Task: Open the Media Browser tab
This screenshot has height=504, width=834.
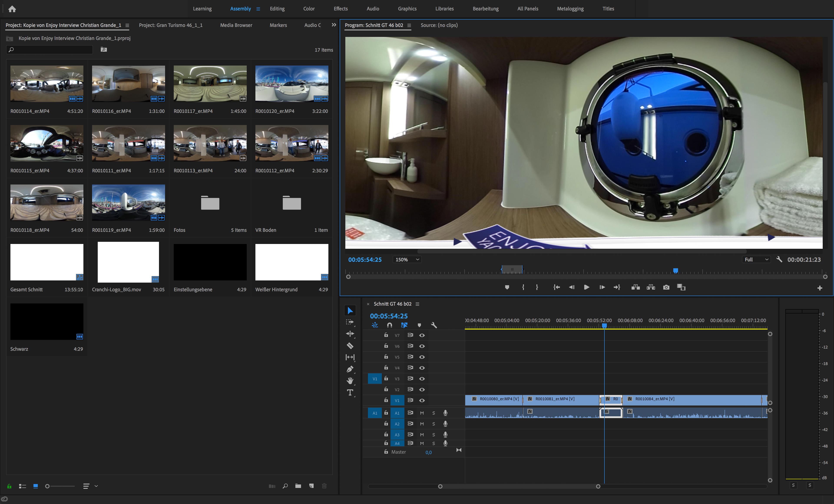Action: click(236, 25)
